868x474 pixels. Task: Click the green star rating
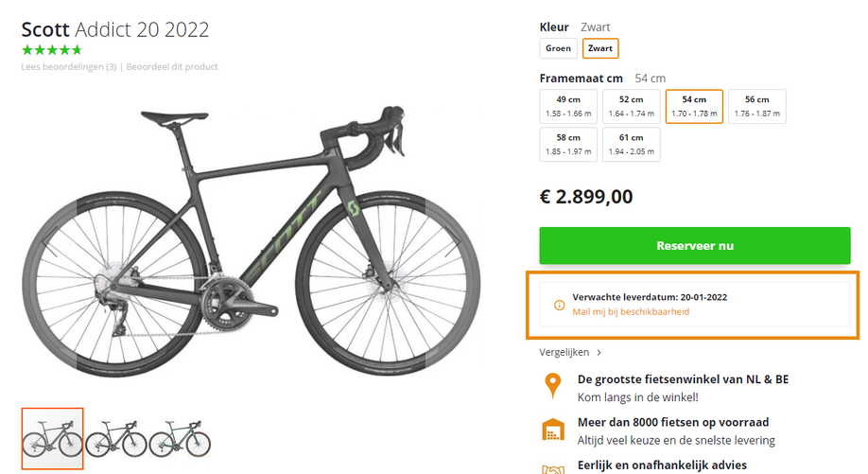tap(51, 50)
